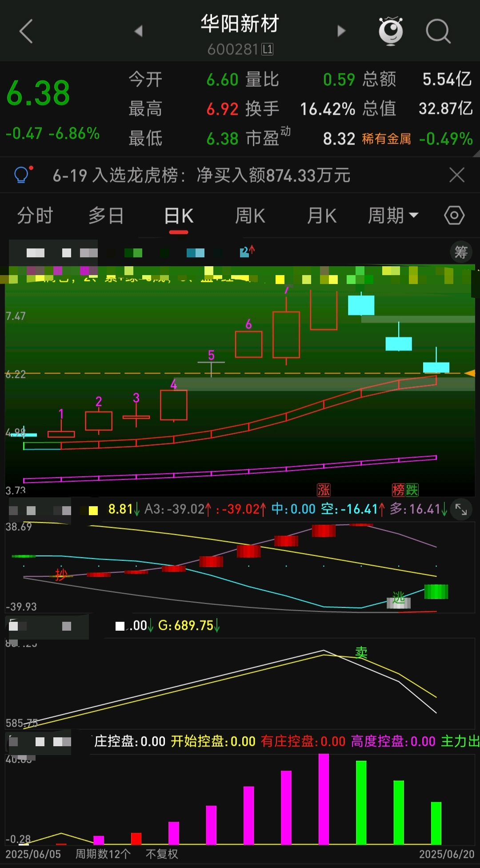Tap the 总值 32.87亿 value
480x868 pixels.
click(446, 109)
